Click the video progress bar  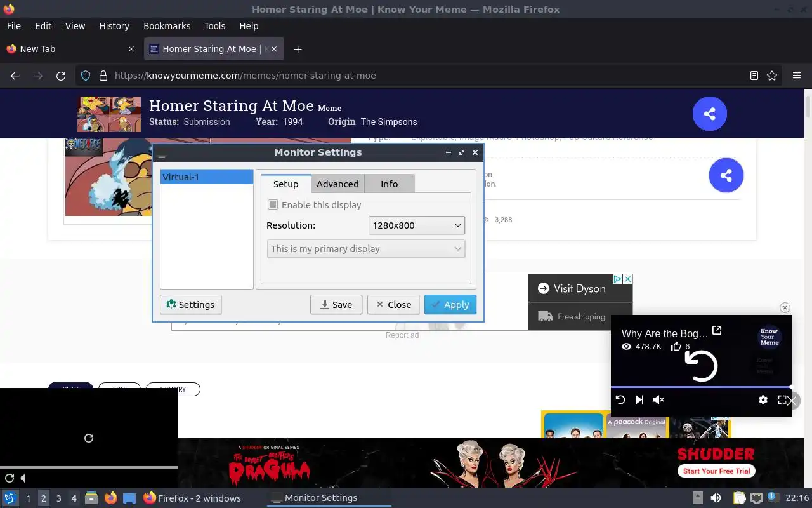point(701,387)
